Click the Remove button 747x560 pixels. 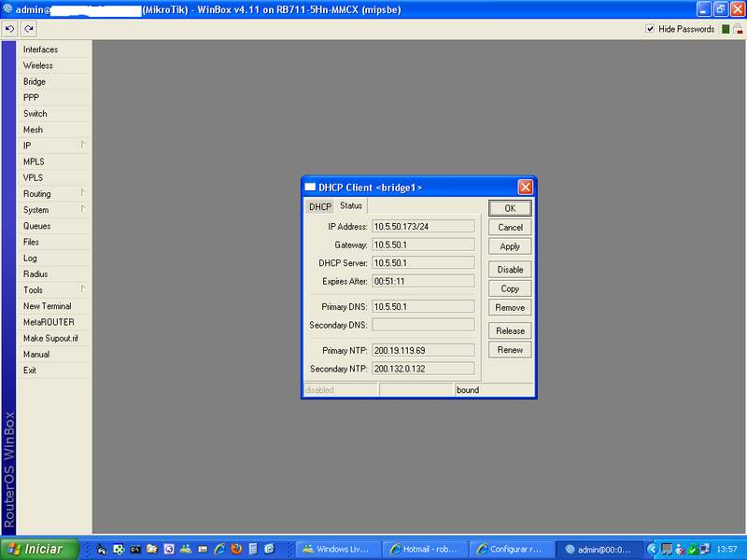[x=510, y=308]
